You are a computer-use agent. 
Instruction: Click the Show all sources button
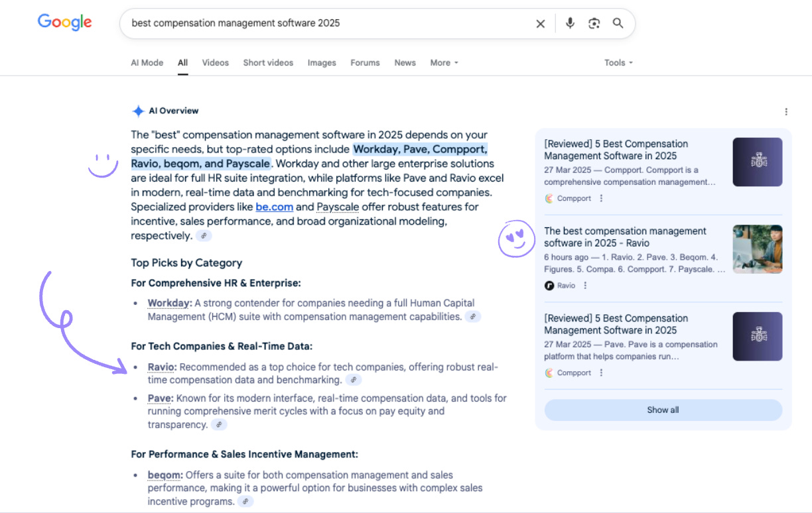(x=663, y=410)
